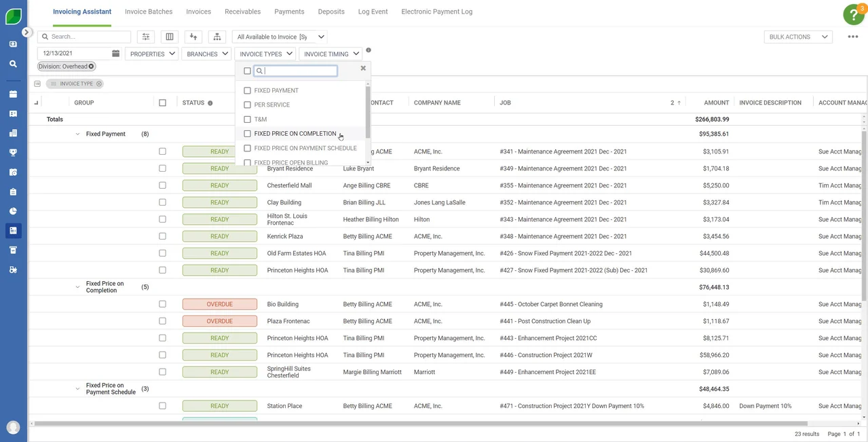
Task: Check the FIXED PAYMENT invoice type
Action: coord(247,90)
